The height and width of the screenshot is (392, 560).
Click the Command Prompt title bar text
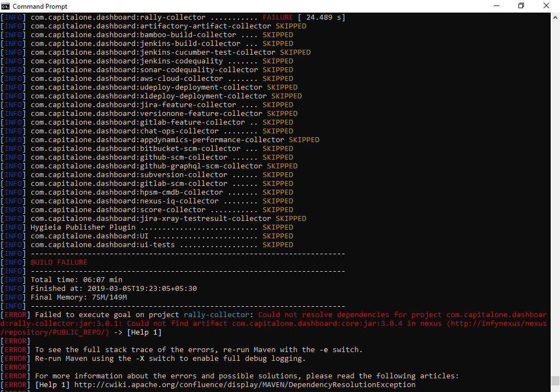39,7
